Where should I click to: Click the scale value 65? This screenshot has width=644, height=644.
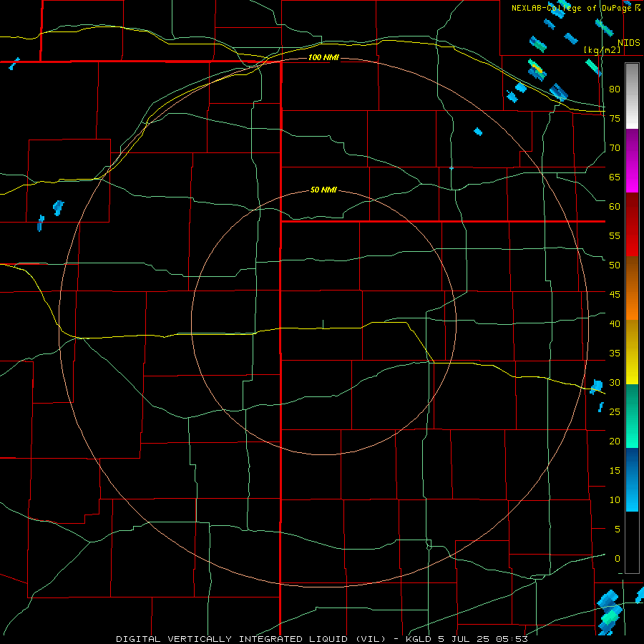[x=615, y=177]
